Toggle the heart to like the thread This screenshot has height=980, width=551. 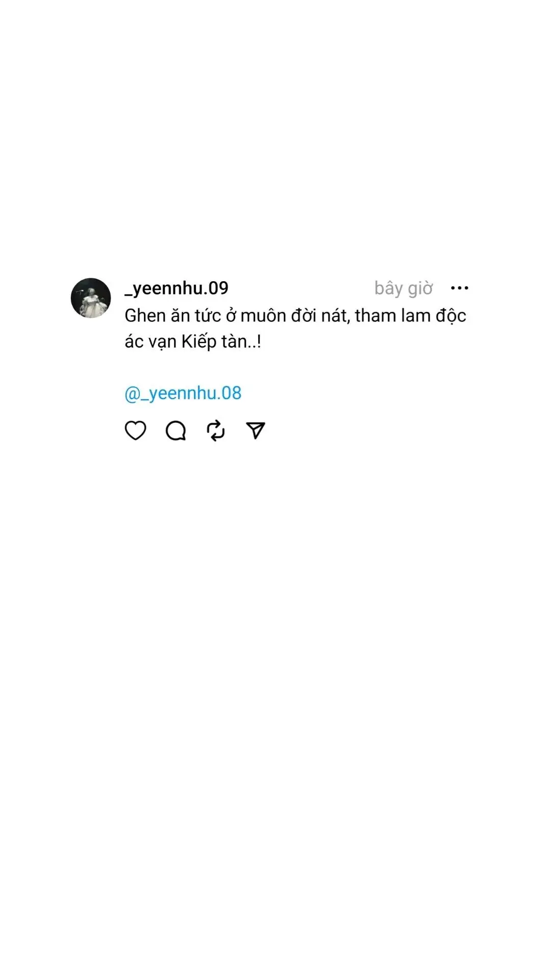(135, 431)
